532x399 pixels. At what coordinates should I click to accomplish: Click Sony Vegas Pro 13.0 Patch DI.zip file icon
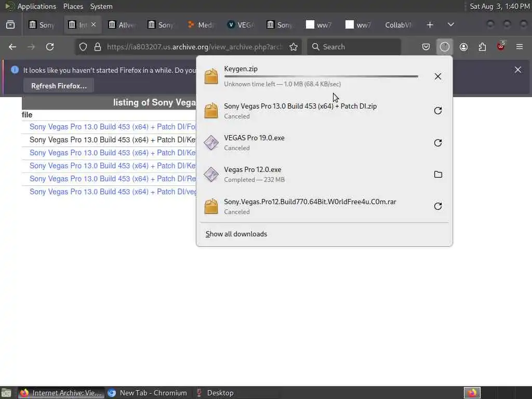point(211,111)
